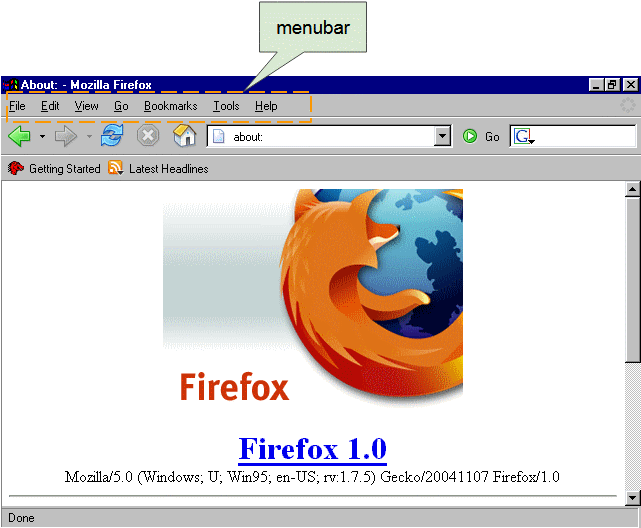
Task: Click the throbber activity indicator
Action: pos(628,105)
